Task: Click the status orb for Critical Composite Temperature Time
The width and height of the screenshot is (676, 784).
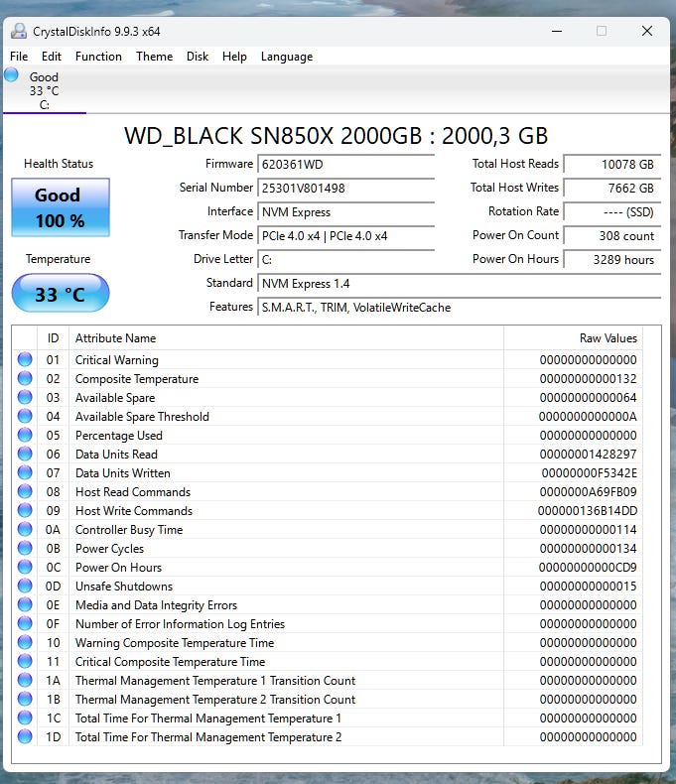Action: (25, 661)
